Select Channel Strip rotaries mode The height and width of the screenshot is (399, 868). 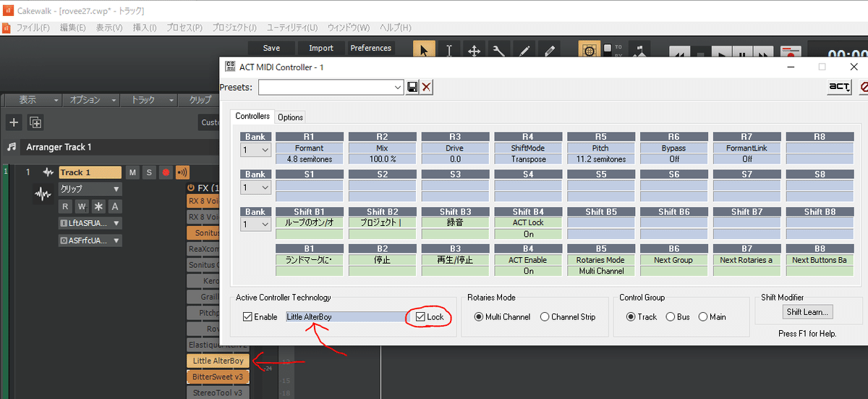[x=544, y=317]
